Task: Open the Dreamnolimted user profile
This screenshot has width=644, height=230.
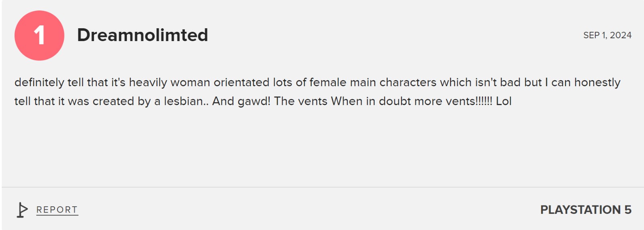Action: click(x=142, y=35)
